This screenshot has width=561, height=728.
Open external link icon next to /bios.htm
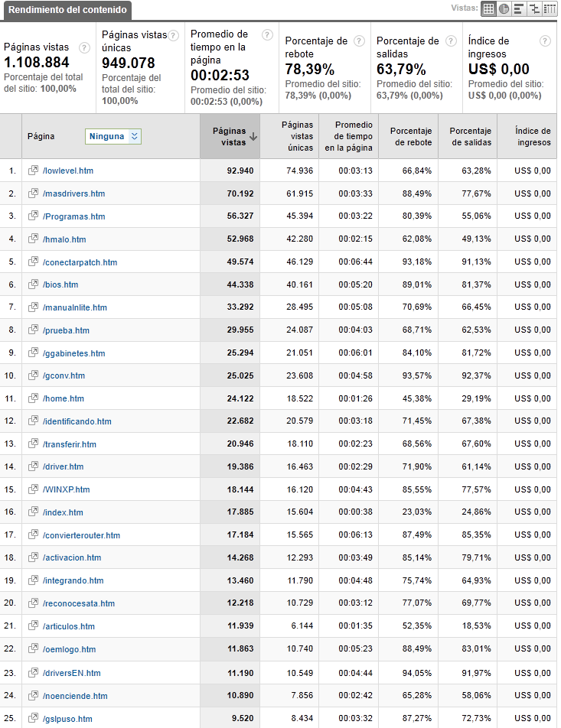click(33, 284)
